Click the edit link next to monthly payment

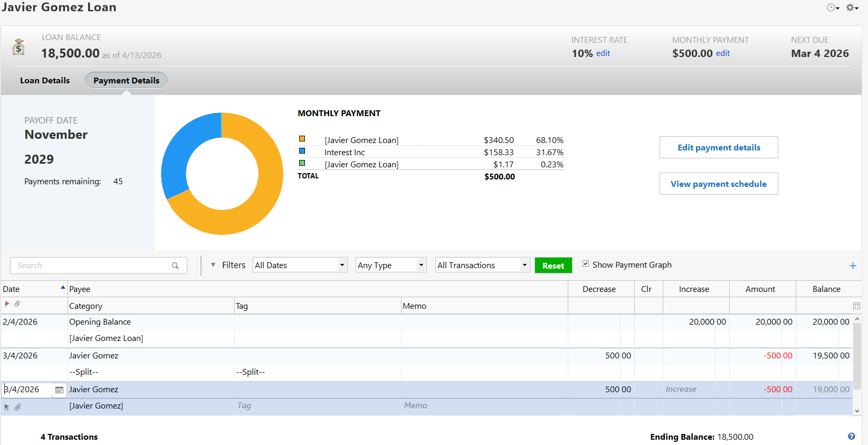(x=723, y=53)
